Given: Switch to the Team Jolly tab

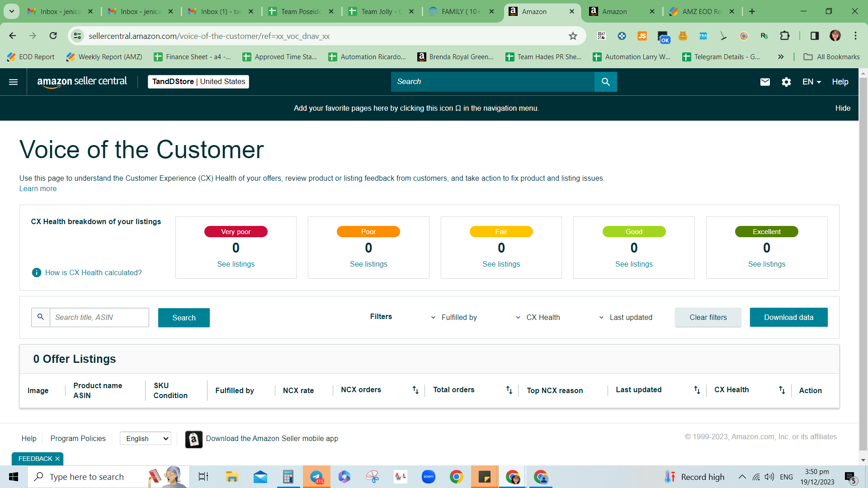Looking at the screenshot, I should tap(382, 11).
